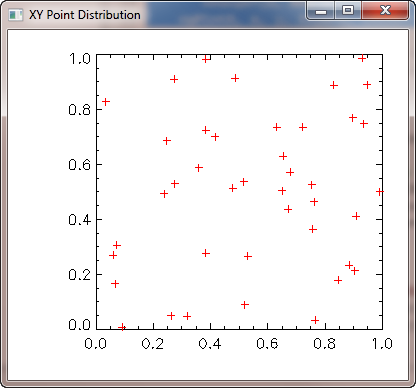The image size is (416, 388).
Task: Click the x-axis label 0.8
Action: pos(325,344)
